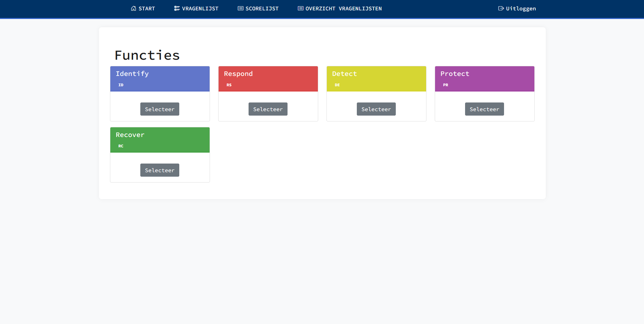Open the START menu item
Screen dimensions: 644x324
pos(147,9)
